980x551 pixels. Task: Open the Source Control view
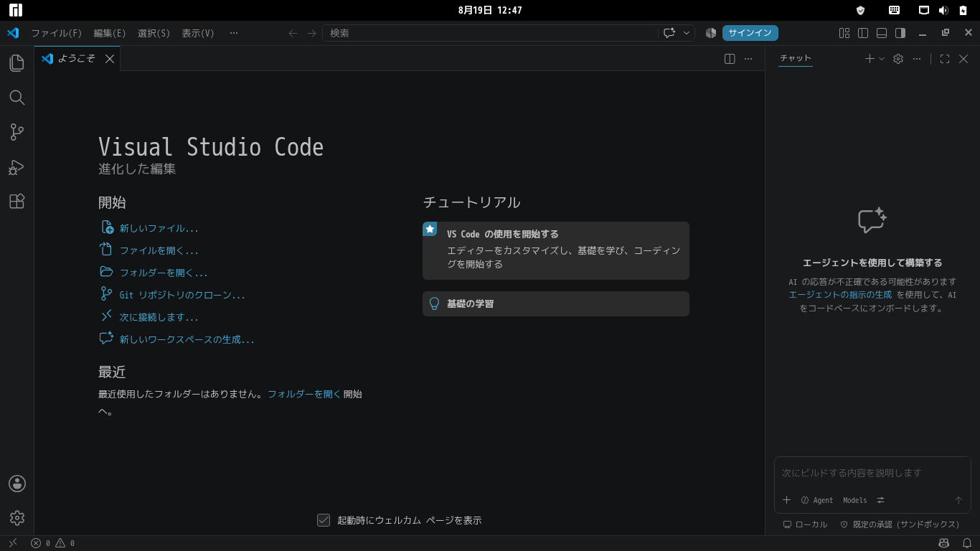click(17, 132)
